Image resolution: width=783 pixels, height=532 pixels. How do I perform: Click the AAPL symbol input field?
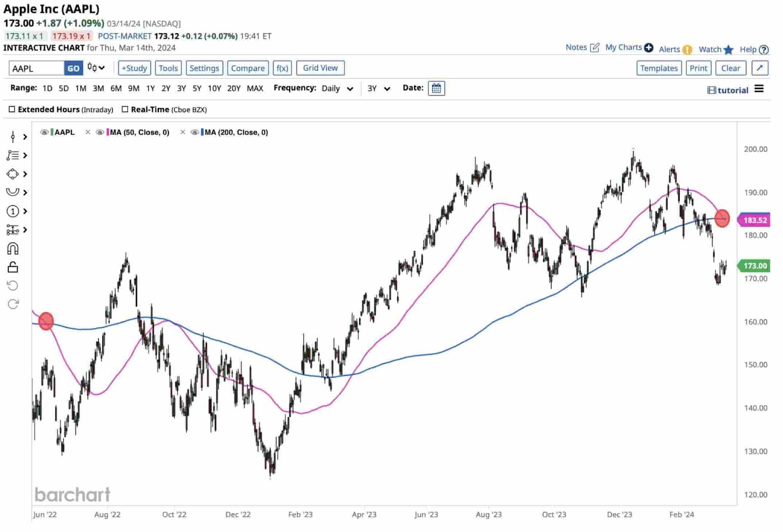(37, 68)
